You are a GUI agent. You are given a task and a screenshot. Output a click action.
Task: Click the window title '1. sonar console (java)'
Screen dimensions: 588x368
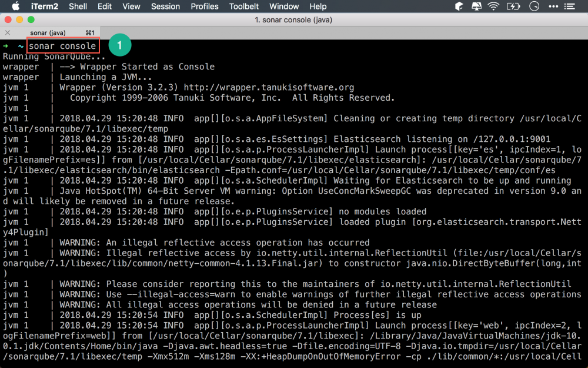293,19
